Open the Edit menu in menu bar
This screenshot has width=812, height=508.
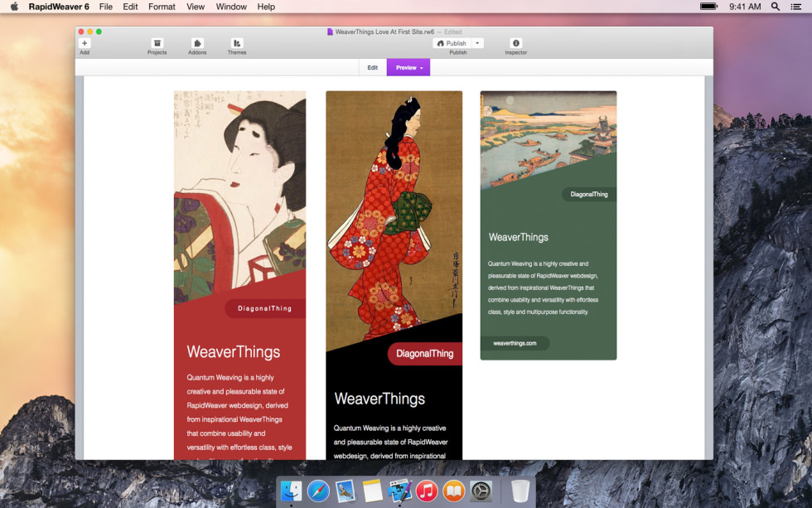[x=130, y=7]
